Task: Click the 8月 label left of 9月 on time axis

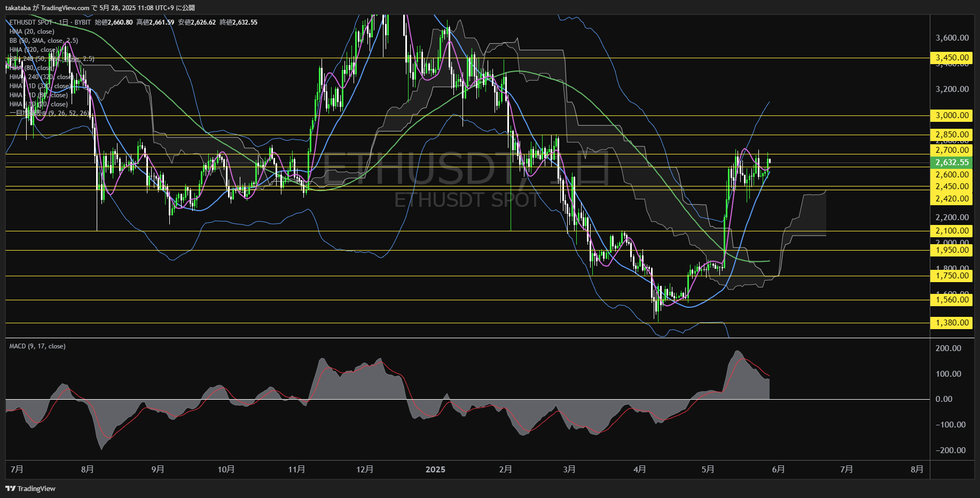Action: (88, 469)
